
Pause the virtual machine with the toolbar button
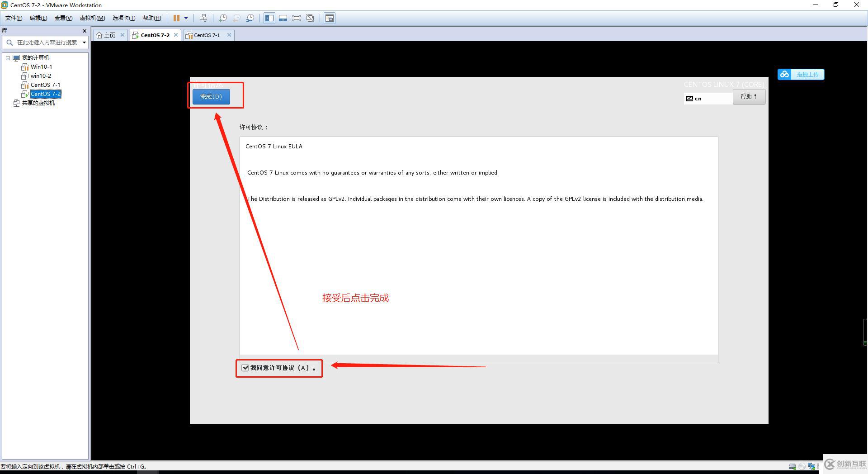[x=176, y=18]
